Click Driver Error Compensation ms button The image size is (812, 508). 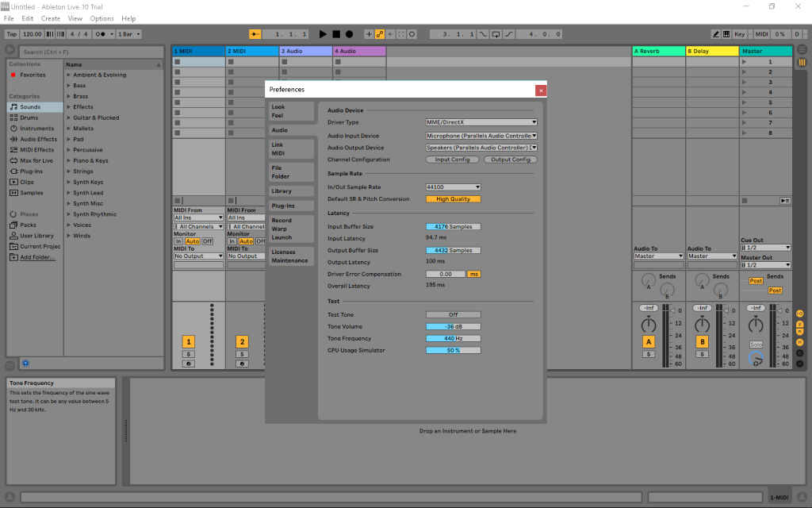click(474, 274)
